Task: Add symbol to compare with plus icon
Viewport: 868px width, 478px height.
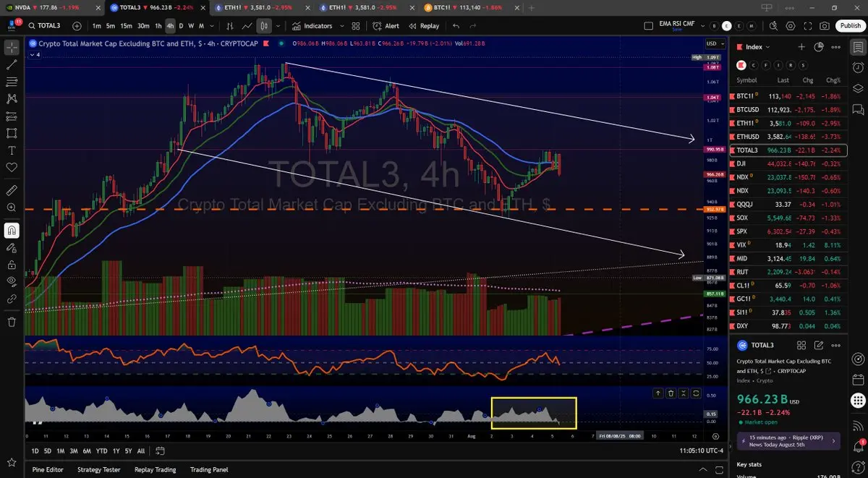Action: tap(77, 25)
